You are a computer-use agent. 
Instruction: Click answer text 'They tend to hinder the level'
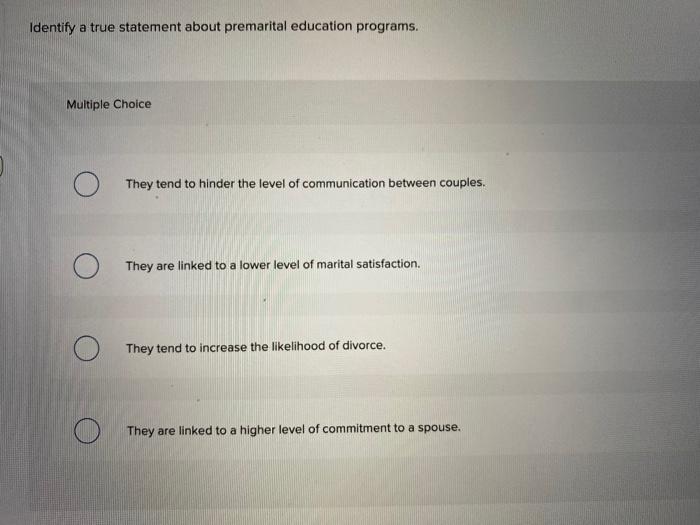pos(305,183)
